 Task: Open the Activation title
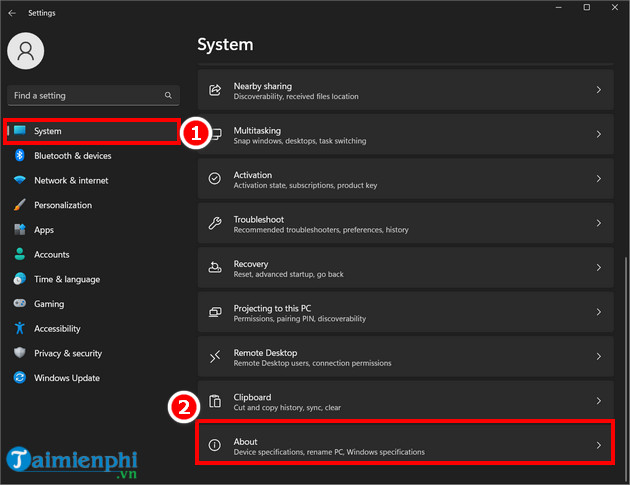coord(253,175)
